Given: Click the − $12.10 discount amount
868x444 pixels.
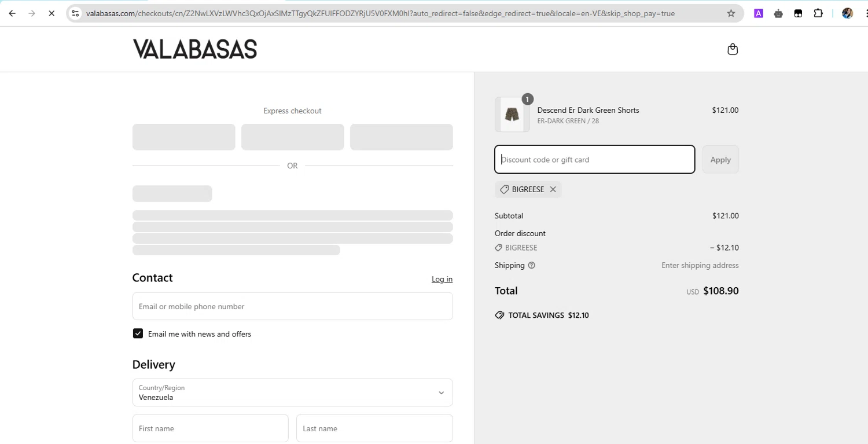Looking at the screenshot, I should [724, 248].
